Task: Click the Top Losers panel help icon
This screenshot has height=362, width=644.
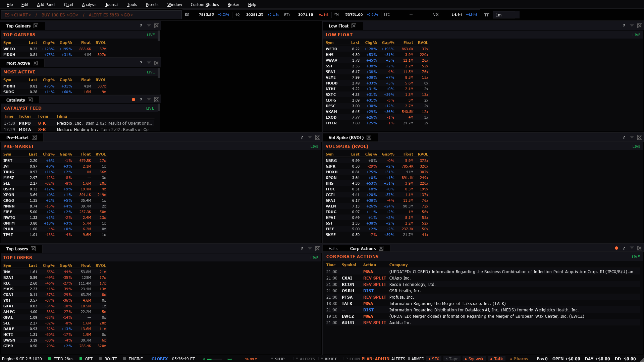Action: coord(302,249)
